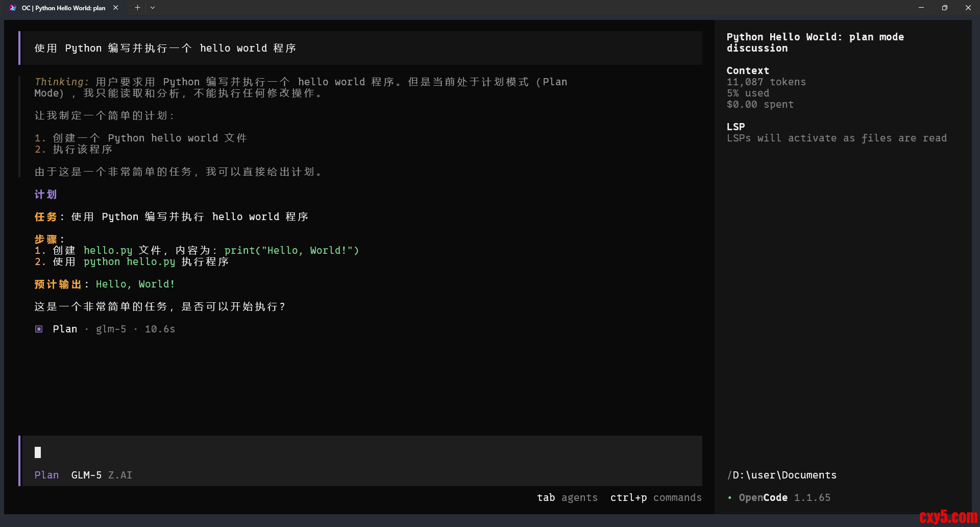Viewport: 980px width, 527px height.
Task: Restore down the terminal window
Action: click(945, 8)
